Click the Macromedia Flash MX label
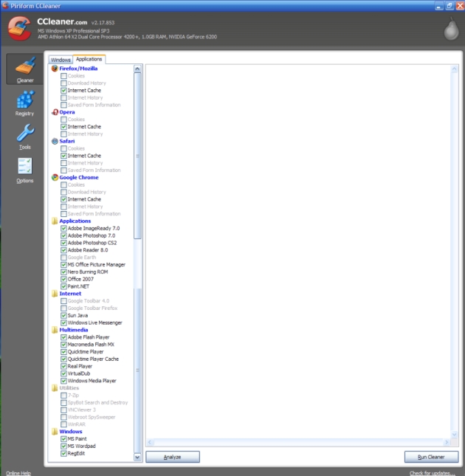The image size is (465, 476). (91, 345)
